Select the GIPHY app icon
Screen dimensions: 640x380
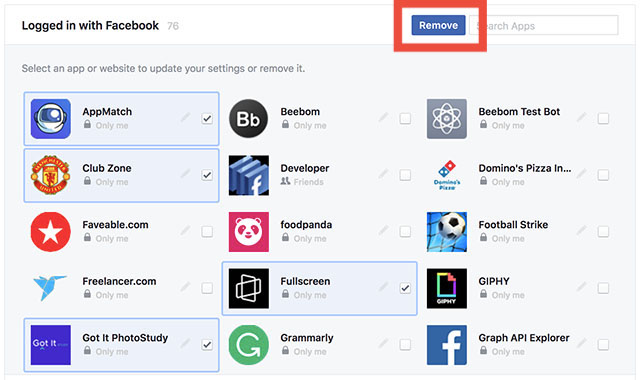pos(447,288)
